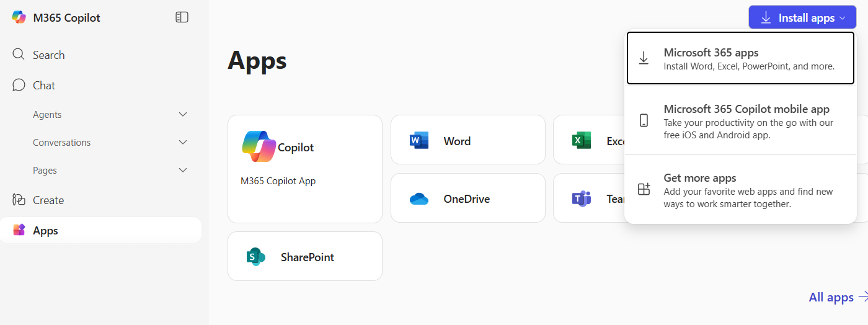Click the OneDrive cloud icon
Screen dimensions: 868x325
click(x=419, y=199)
